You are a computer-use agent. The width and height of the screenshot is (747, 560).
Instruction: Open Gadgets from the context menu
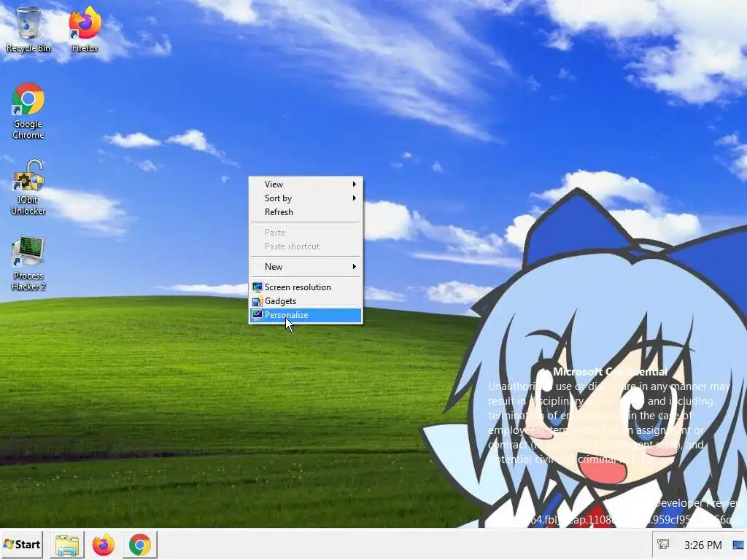click(x=306, y=301)
